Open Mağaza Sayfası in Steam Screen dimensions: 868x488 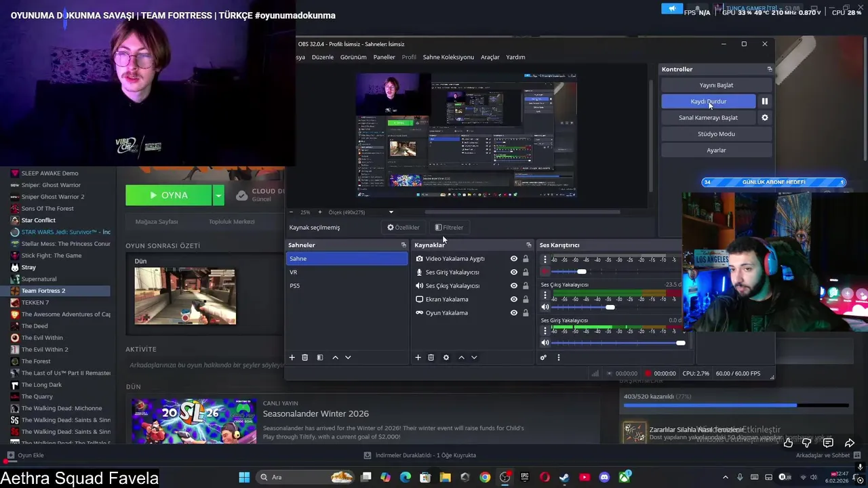pos(157,222)
